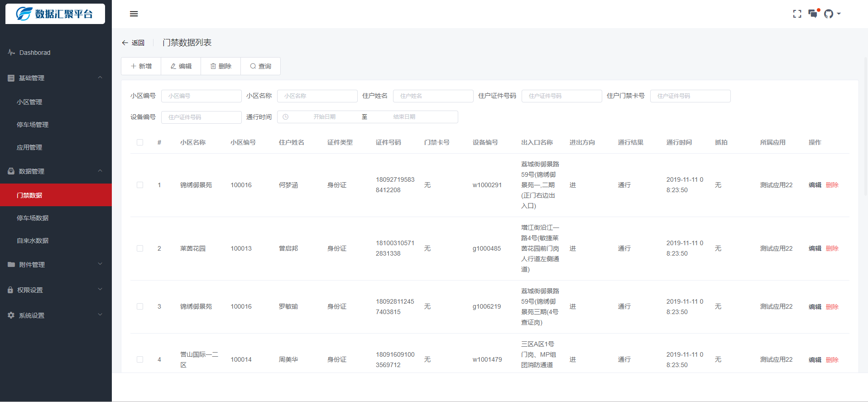
Task: Focus the 设备编号 input field
Action: tap(201, 117)
